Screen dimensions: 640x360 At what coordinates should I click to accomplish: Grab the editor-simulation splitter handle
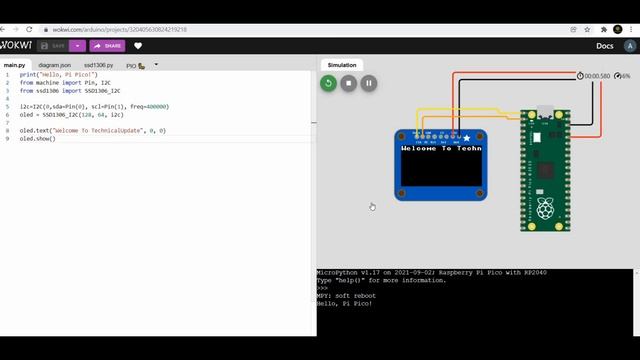coord(314,122)
